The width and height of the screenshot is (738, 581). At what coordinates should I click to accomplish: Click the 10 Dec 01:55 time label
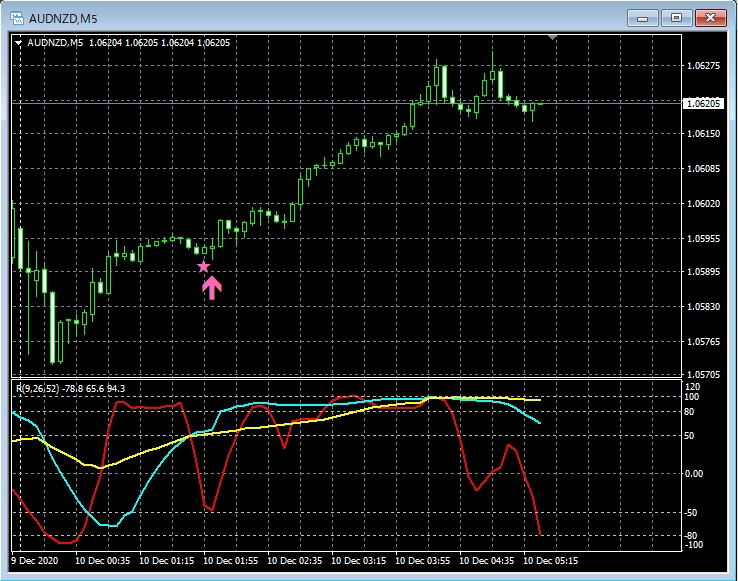[229, 561]
